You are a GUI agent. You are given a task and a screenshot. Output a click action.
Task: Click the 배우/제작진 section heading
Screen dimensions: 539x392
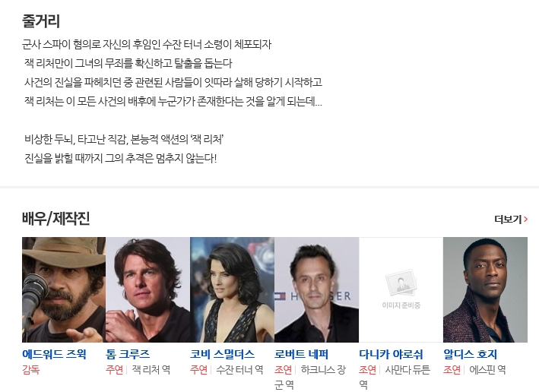pyautogui.click(x=55, y=218)
